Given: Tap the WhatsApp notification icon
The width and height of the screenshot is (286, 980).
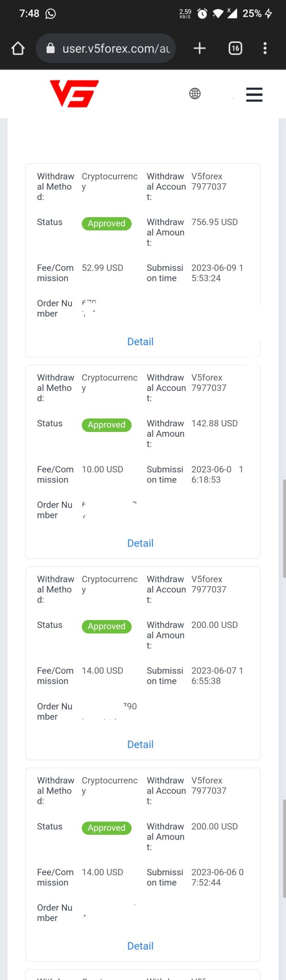Looking at the screenshot, I should (x=51, y=13).
